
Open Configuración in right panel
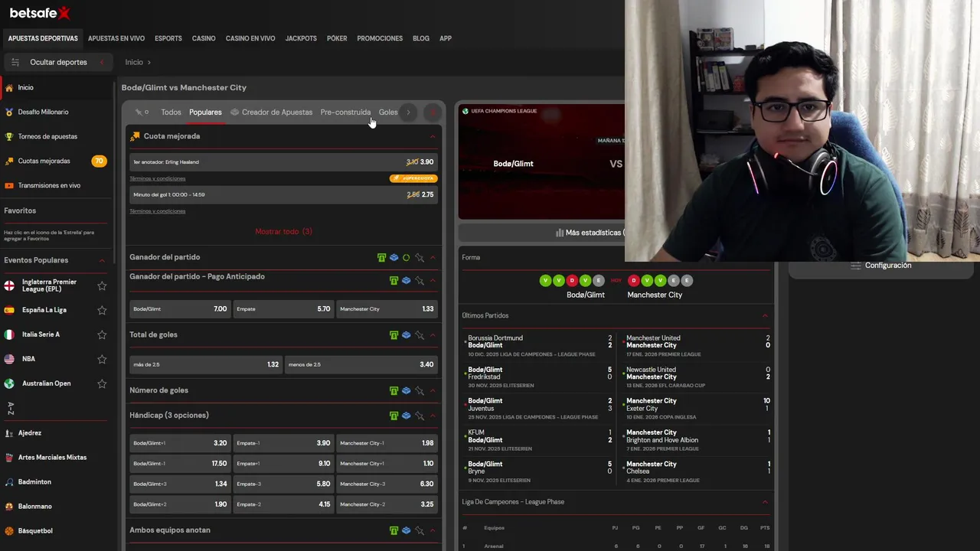(880, 266)
